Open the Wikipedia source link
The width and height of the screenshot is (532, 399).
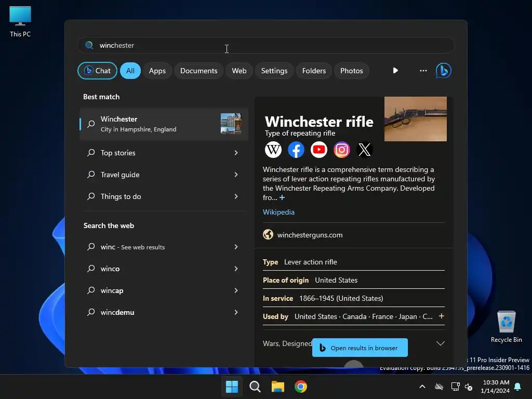278,212
